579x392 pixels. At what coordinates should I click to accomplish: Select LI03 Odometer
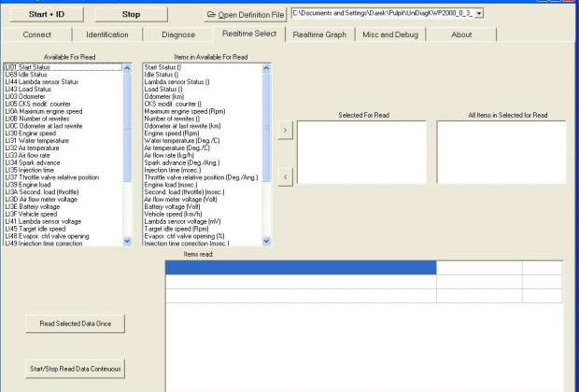tap(63, 97)
